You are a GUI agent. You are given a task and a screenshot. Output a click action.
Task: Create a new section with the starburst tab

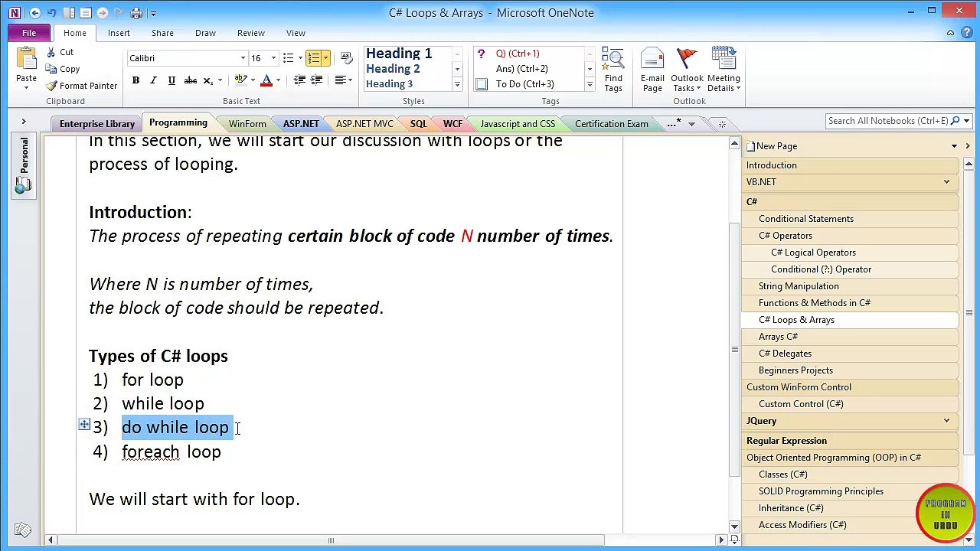point(722,124)
